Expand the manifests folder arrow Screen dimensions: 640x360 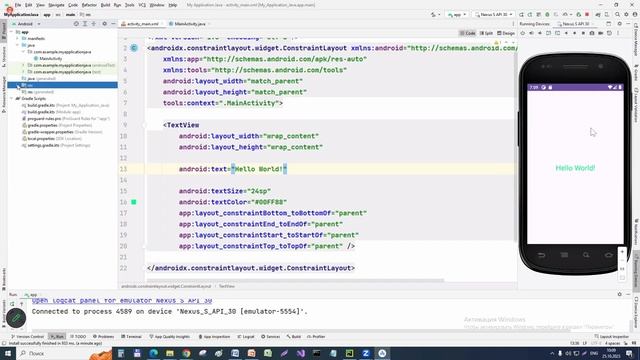[18, 38]
